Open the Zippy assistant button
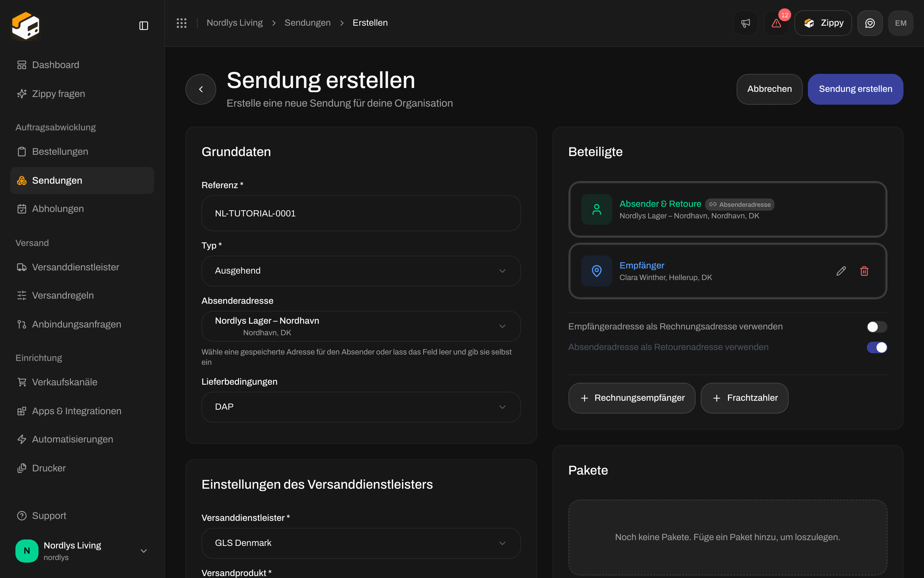 tap(823, 23)
